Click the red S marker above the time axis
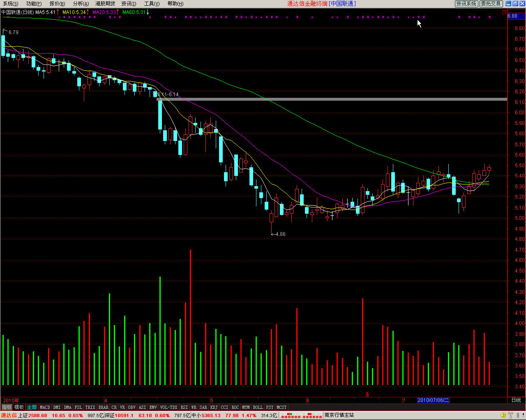 pyautogui.click(x=367, y=395)
